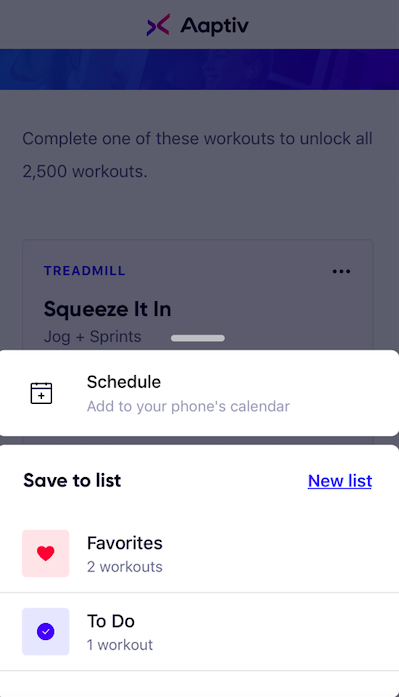Click the Save to list heading
Screen dimensions: 399x697
(72, 480)
